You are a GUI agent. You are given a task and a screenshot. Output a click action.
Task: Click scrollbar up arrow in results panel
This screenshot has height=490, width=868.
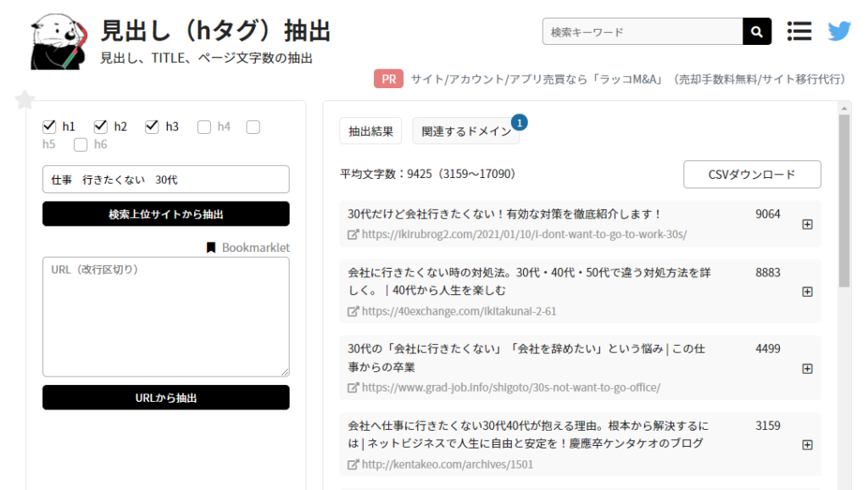click(844, 108)
